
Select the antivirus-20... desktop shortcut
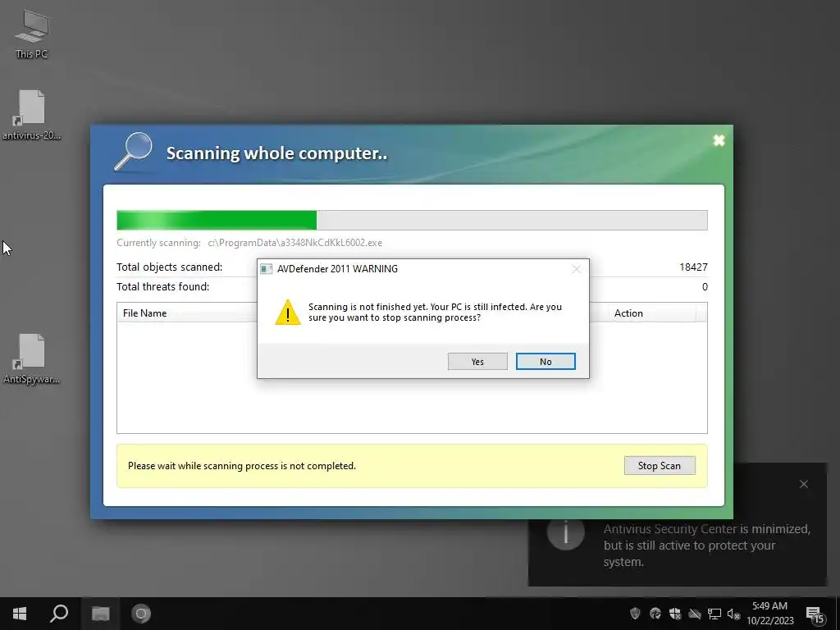(32, 115)
